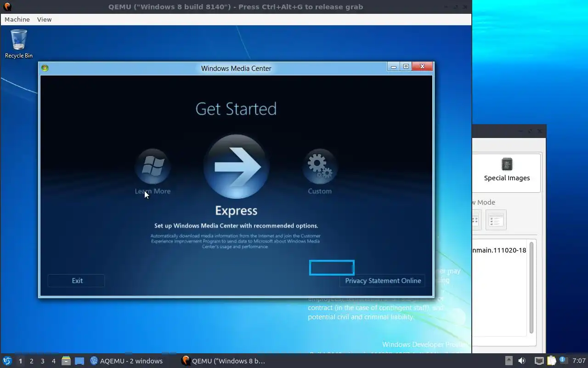This screenshot has width=588, height=368.
Task: Click the Windows Media Center title bar icon
Action: (45, 68)
